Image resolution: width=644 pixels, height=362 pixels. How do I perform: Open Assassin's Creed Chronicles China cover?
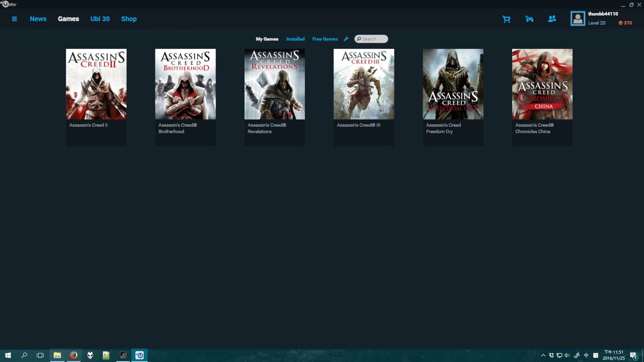(x=542, y=84)
